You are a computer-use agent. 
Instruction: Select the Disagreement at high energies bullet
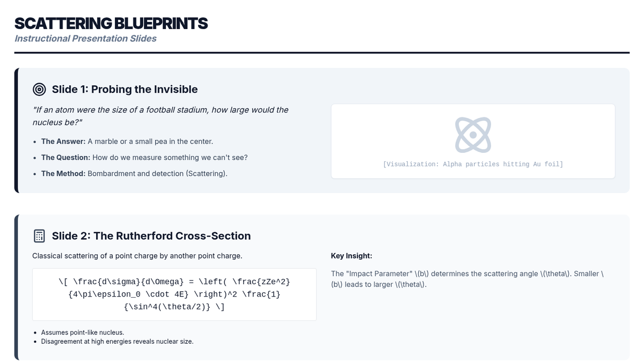coord(117,342)
